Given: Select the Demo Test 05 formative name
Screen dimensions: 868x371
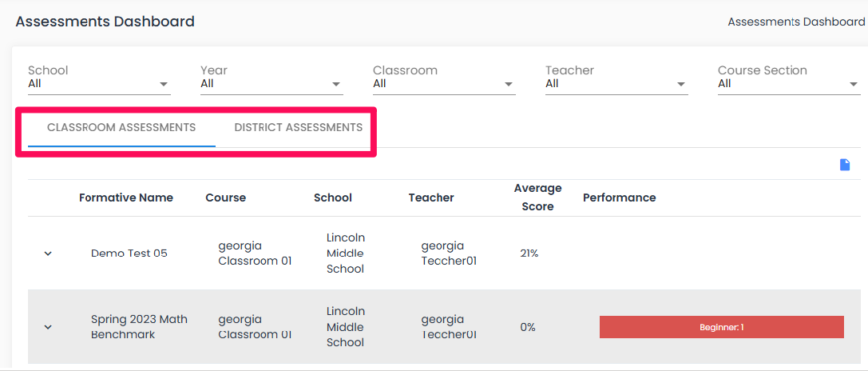Looking at the screenshot, I should (129, 253).
